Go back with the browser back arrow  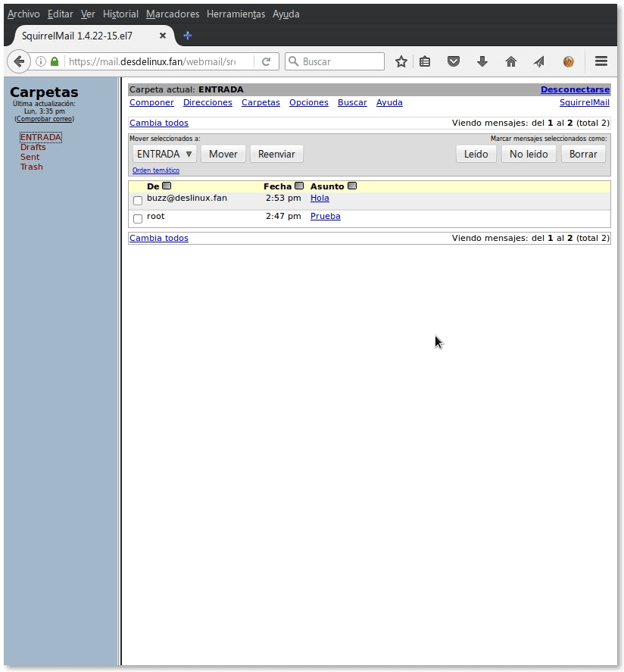pyautogui.click(x=19, y=61)
